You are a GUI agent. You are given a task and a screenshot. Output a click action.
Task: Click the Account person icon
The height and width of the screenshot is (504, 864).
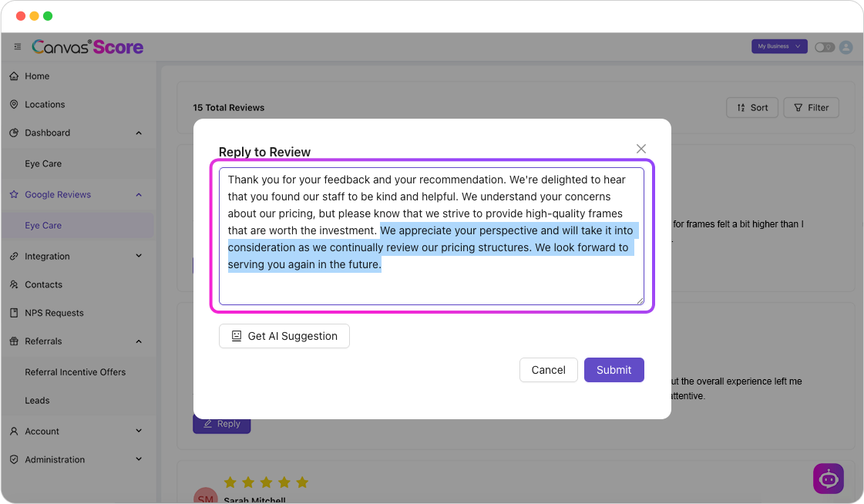(x=14, y=432)
